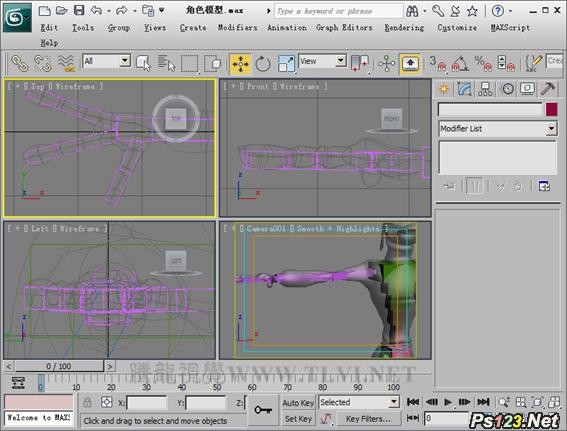Image resolution: width=567 pixels, height=431 pixels.
Task: Switch to the Utilities hammer tab
Action: [548, 89]
